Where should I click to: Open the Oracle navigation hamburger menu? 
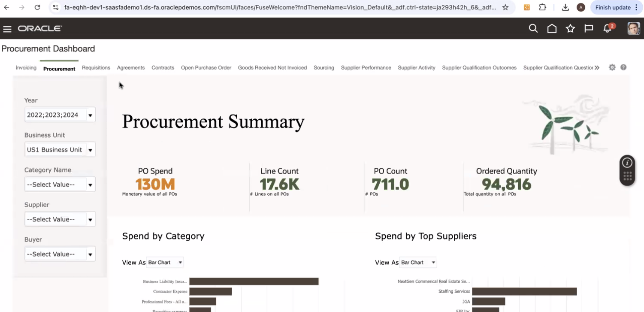(x=7, y=28)
